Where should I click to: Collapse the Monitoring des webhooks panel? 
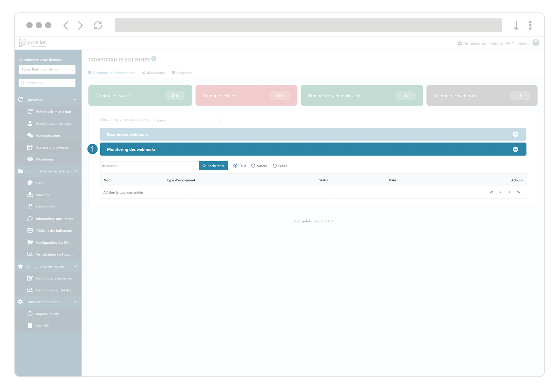[x=515, y=149]
